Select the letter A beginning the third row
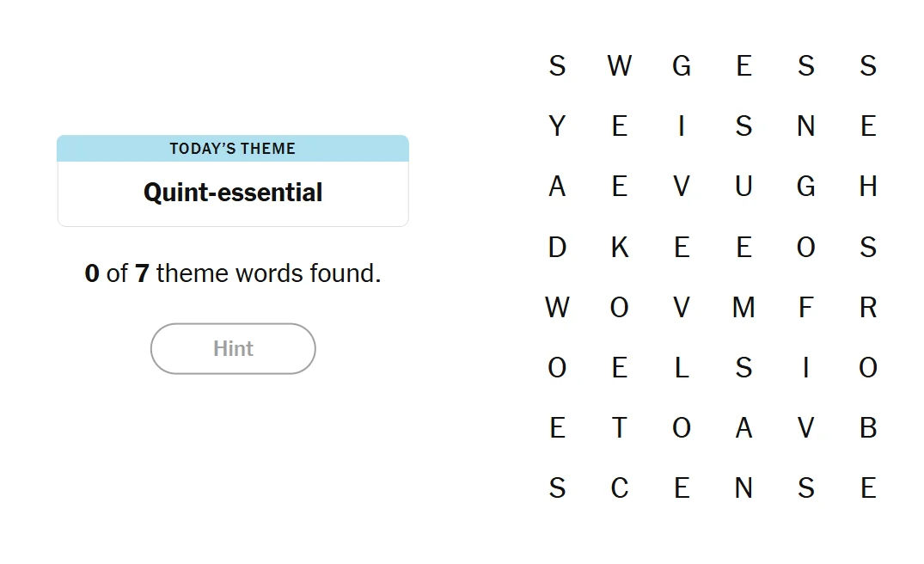The width and height of the screenshot is (924, 564). click(557, 186)
